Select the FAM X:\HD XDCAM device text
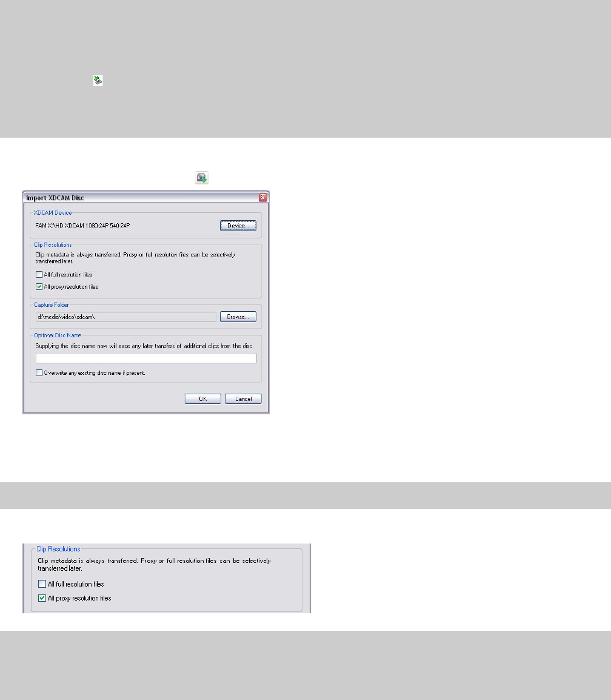The width and height of the screenshot is (611, 700). [x=82, y=226]
